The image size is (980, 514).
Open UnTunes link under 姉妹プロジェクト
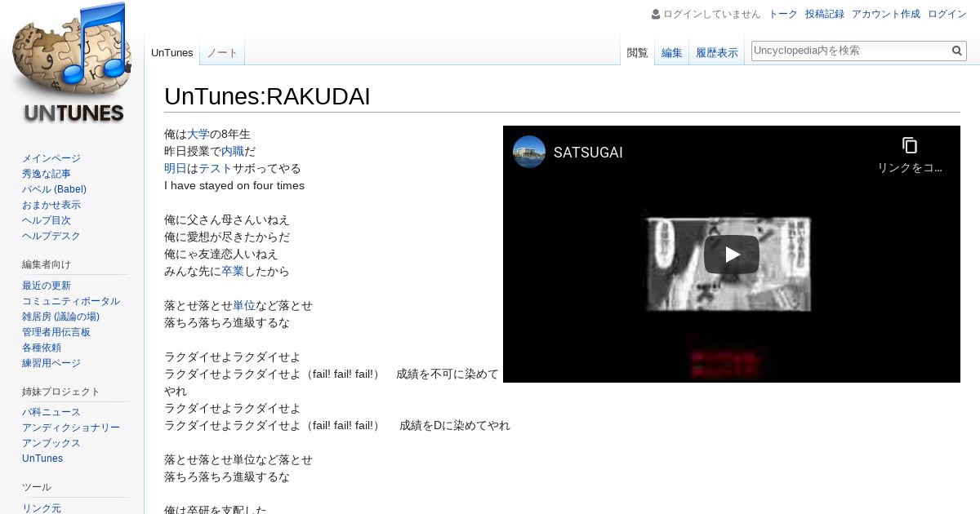coord(42,459)
